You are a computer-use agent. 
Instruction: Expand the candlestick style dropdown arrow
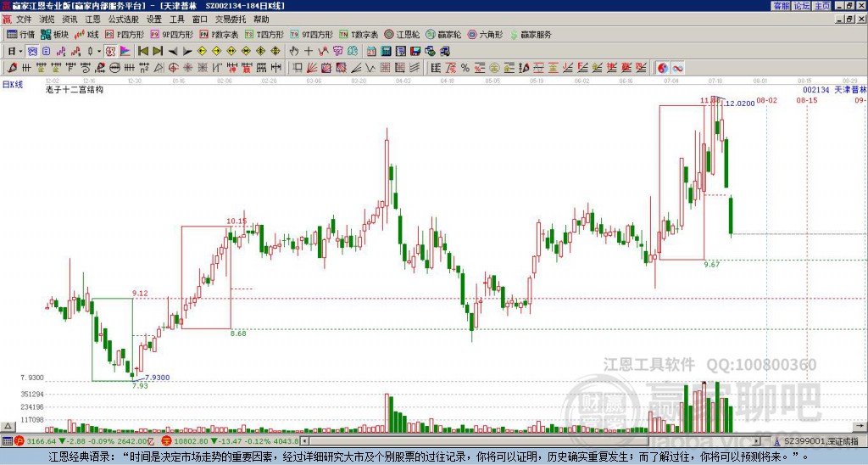point(99,51)
